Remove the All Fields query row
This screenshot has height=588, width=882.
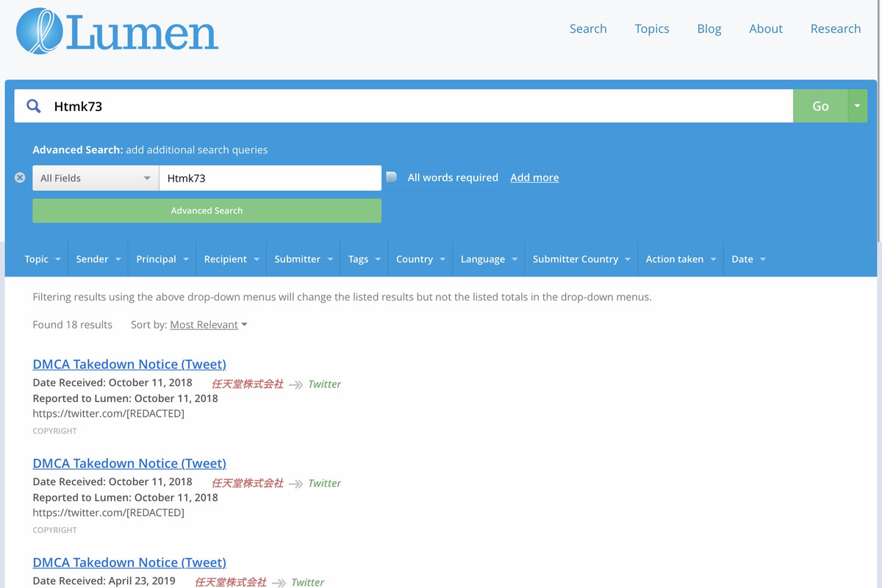coord(20,177)
